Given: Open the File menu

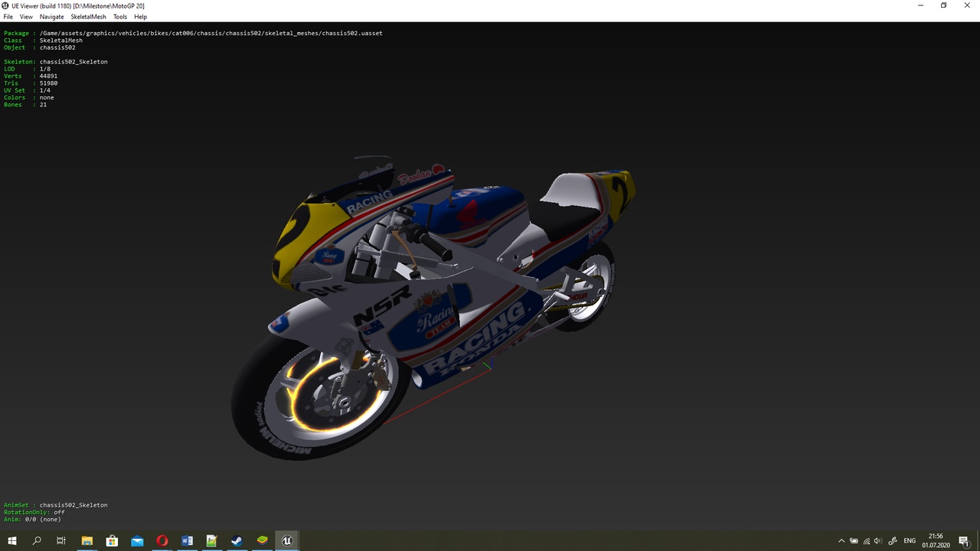Looking at the screenshot, I should point(8,17).
